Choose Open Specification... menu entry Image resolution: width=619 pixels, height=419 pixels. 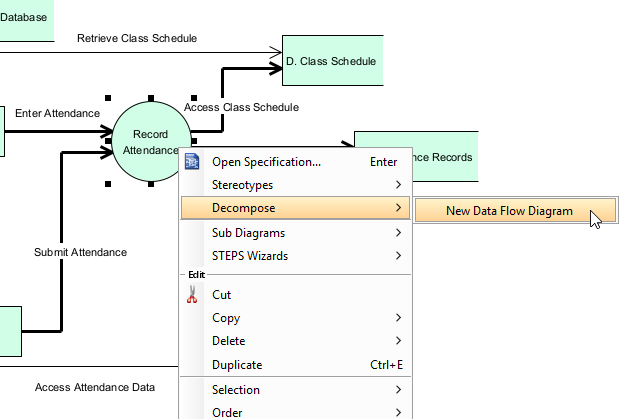[267, 162]
